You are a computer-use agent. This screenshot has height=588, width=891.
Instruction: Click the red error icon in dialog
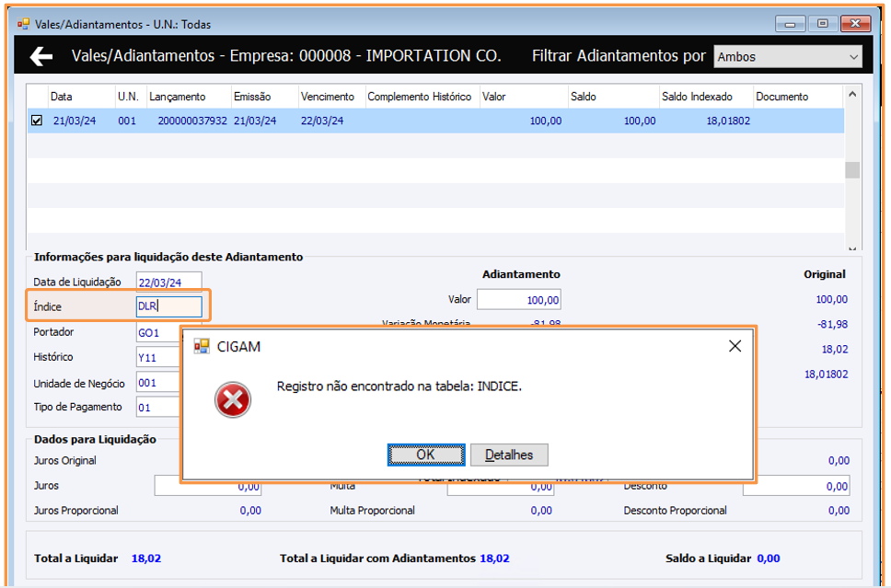[x=233, y=400]
